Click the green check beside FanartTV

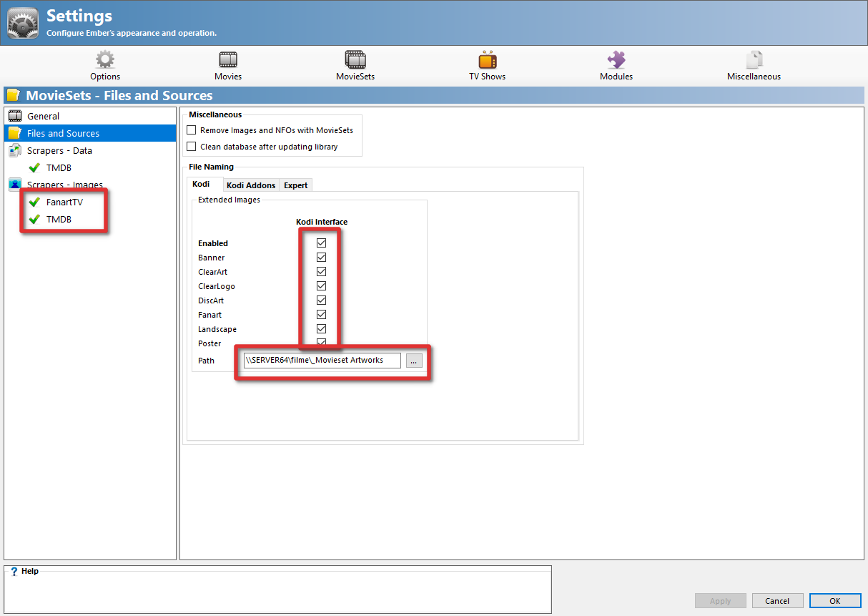coord(34,202)
